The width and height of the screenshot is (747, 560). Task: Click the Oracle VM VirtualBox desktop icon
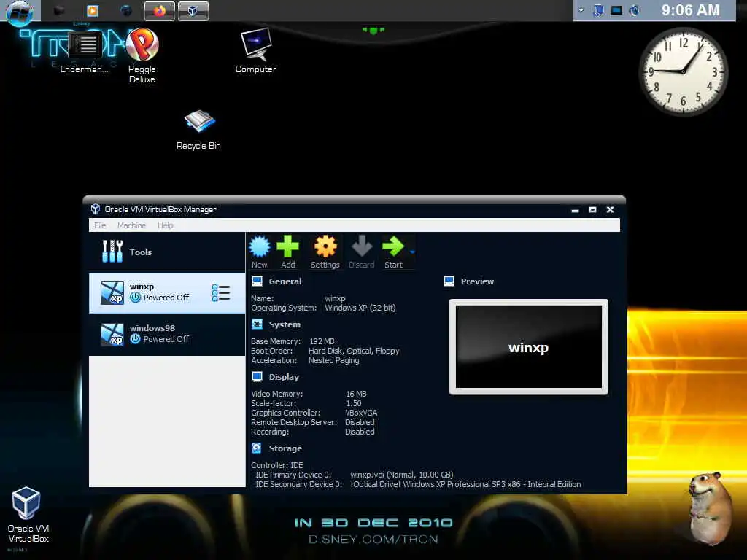(x=28, y=515)
